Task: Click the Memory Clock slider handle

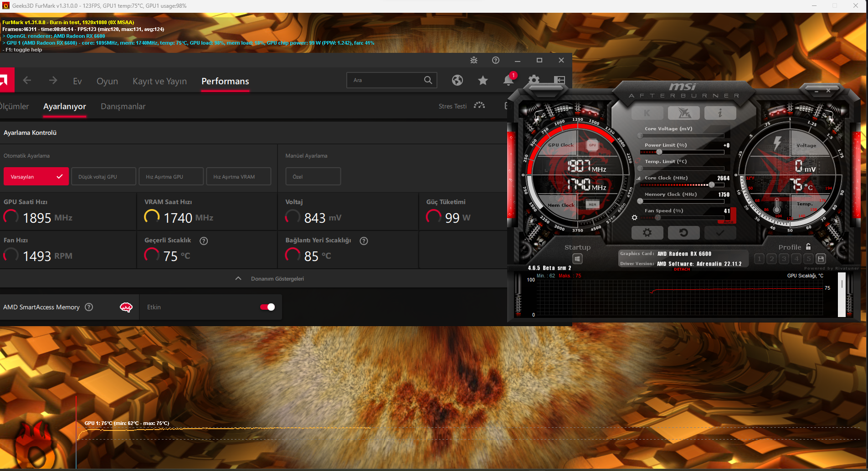Action: click(640, 201)
